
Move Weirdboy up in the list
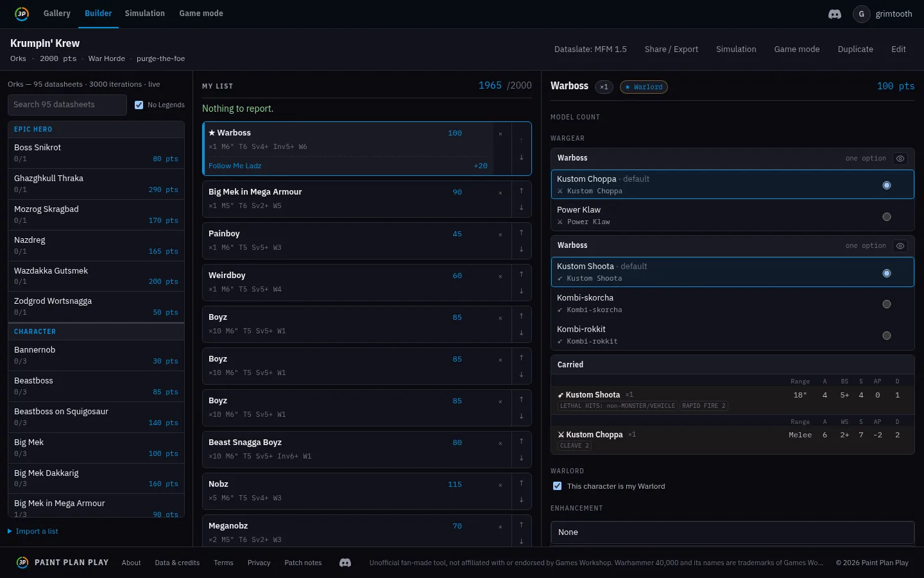(521, 274)
